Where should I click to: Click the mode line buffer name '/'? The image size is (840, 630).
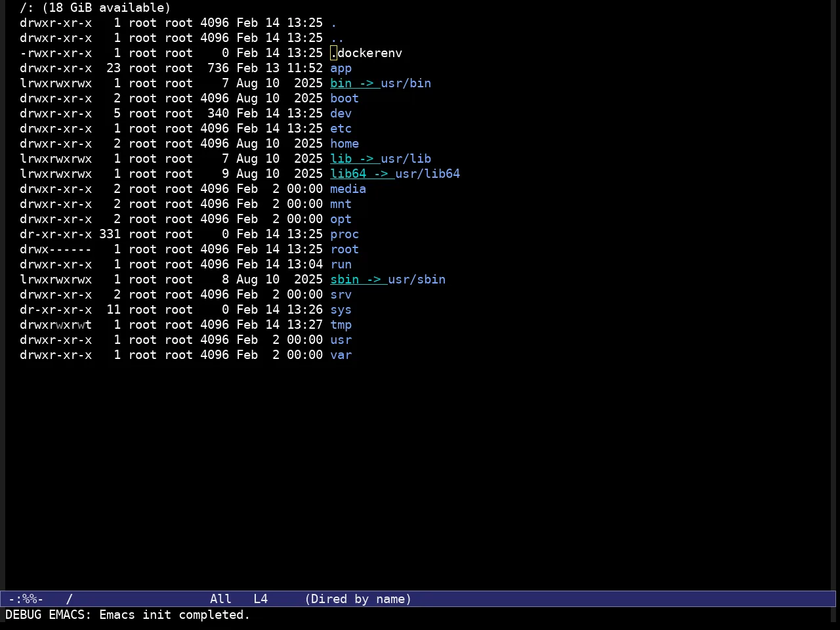(x=69, y=599)
